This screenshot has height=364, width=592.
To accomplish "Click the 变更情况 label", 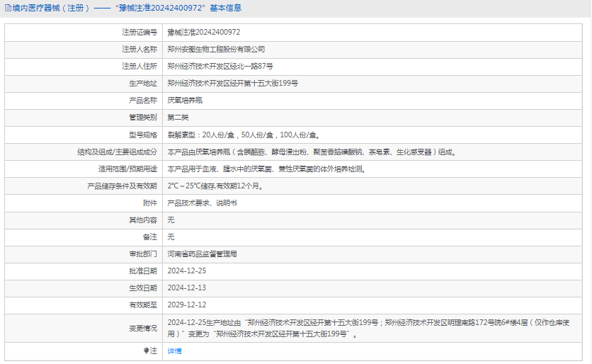I will [143, 329].
